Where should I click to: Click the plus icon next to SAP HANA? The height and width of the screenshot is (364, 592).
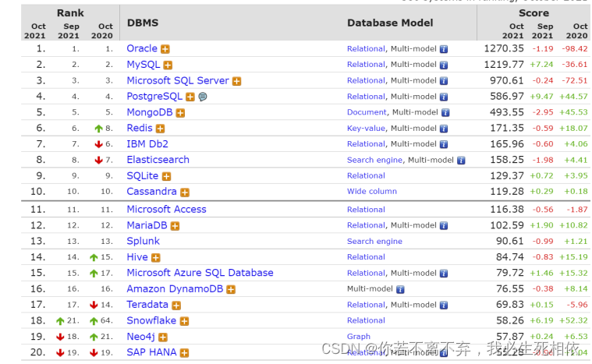184,353
